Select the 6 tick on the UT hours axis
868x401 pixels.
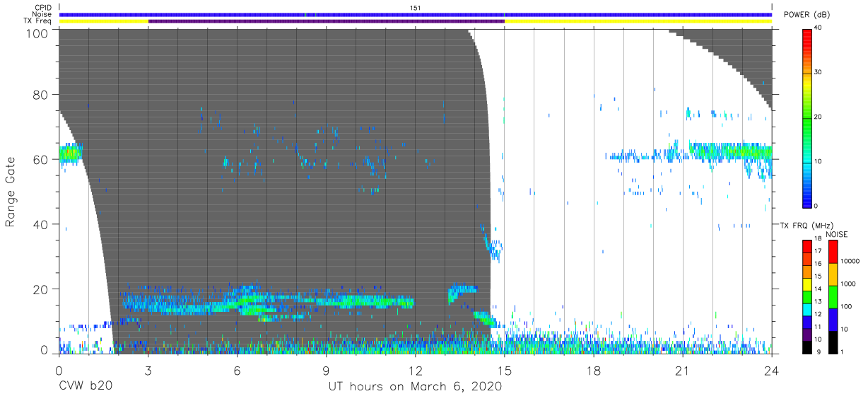(237, 370)
